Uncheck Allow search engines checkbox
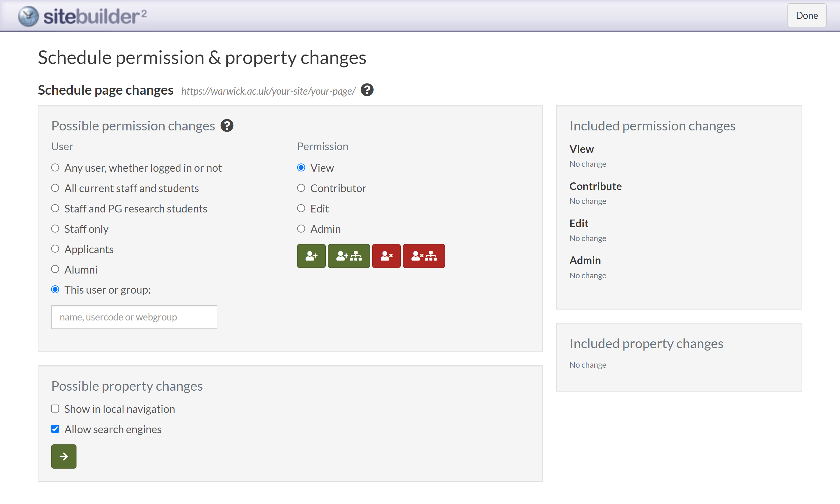 (55, 429)
